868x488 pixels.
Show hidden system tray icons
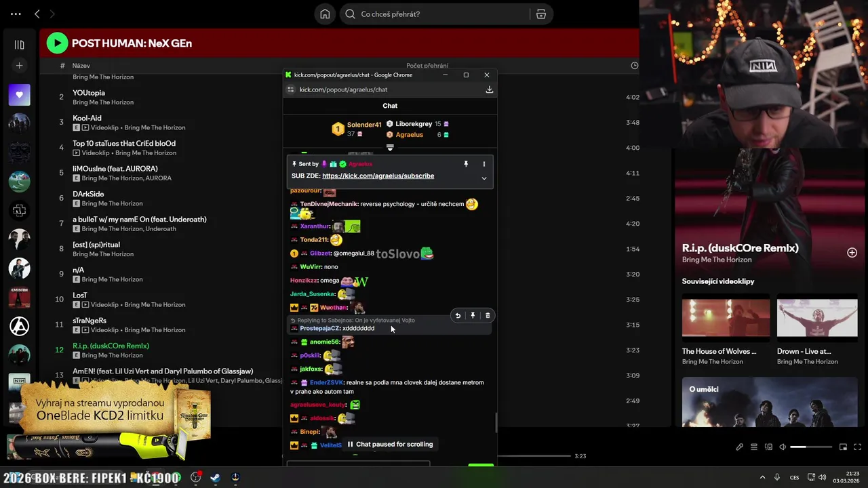(x=762, y=477)
